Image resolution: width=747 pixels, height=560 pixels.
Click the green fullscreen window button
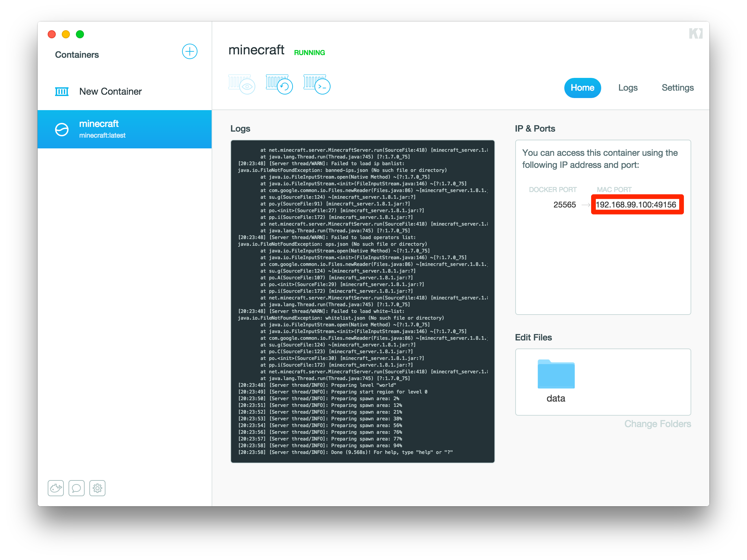point(80,34)
